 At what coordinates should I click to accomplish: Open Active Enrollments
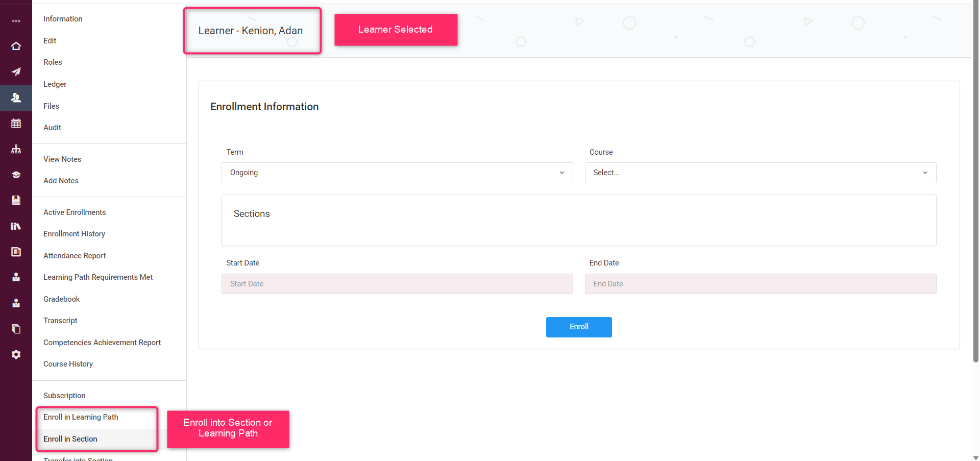pos(75,212)
